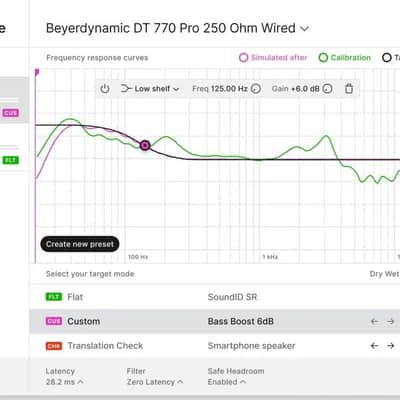
Task: Adjust the gain knob icon
Action: [x=328, y=89]
